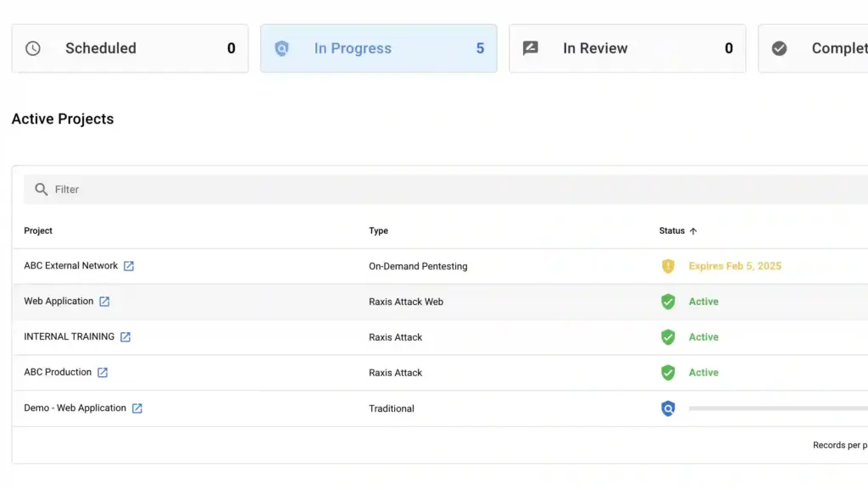Click Web Application green active shield icon
Viewport: 868px width, 488px height.
[668, 302]
